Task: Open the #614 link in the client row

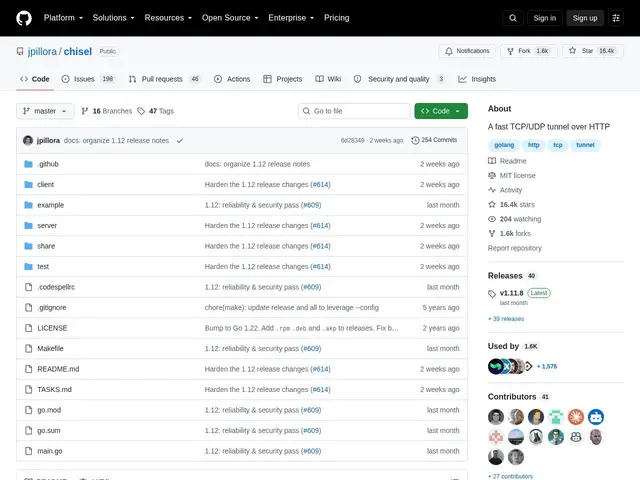Action: [x=320, y=184]
